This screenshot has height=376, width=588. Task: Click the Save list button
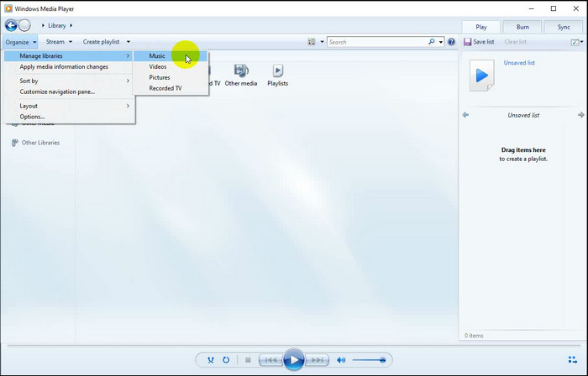(480, 42)
